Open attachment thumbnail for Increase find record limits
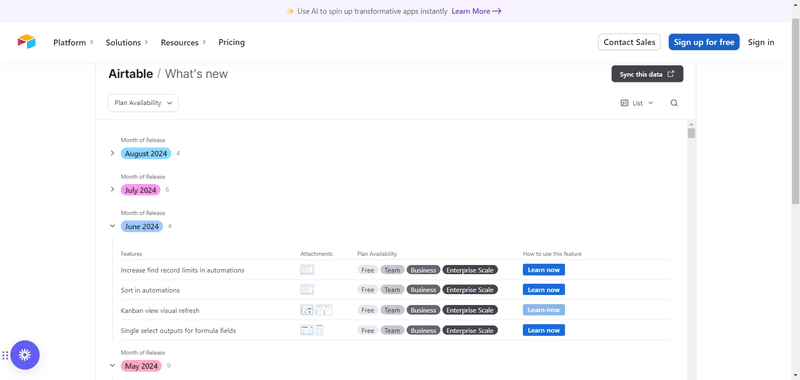This screenshot has height=380, width=800. click(x=307, y=270)
